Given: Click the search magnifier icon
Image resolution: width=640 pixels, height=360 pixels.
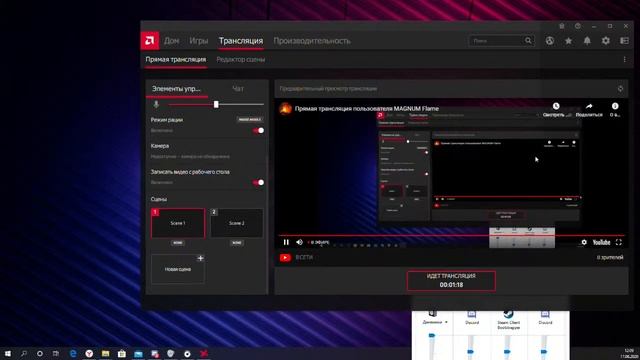Looking at the screenshot, I should (528, 40).
